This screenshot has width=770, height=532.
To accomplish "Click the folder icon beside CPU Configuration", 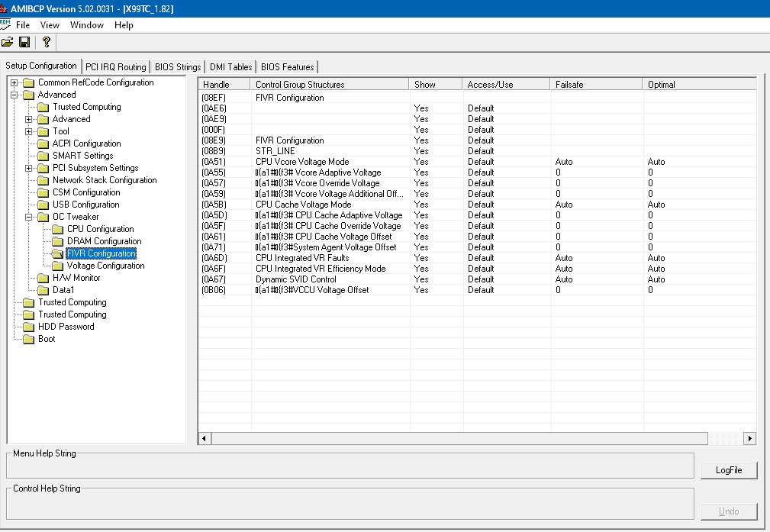I will click(58, 230).
